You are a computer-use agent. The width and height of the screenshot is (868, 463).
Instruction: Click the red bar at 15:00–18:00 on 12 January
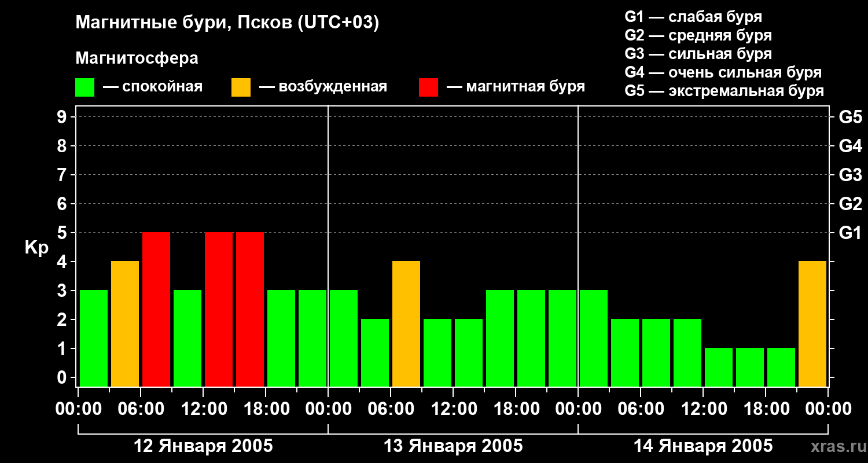(250, 309)
